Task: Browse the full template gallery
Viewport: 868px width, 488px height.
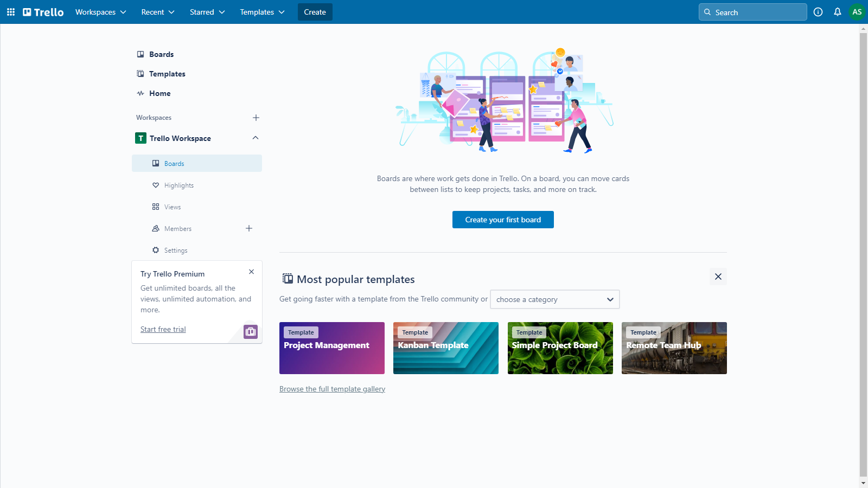Action: tap(333, 389)
